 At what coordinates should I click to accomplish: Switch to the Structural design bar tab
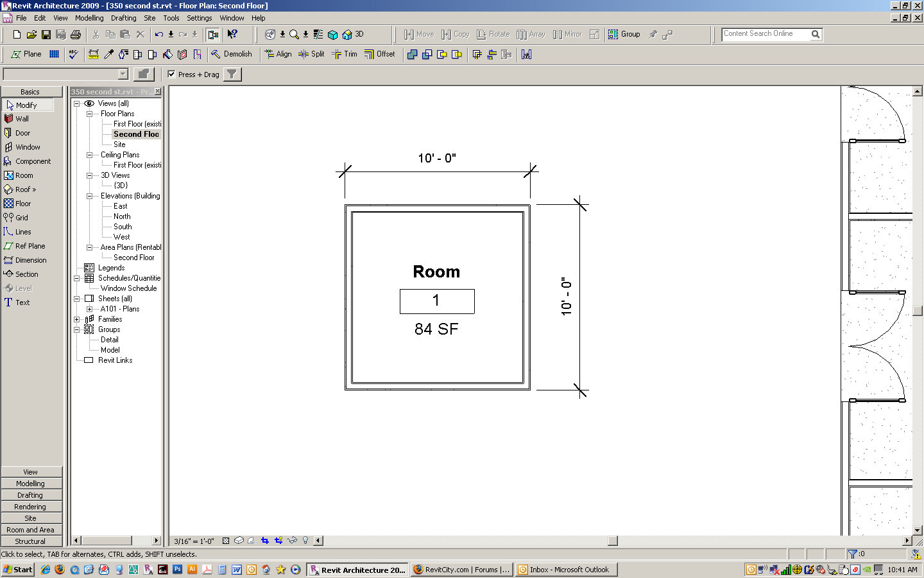31,541
